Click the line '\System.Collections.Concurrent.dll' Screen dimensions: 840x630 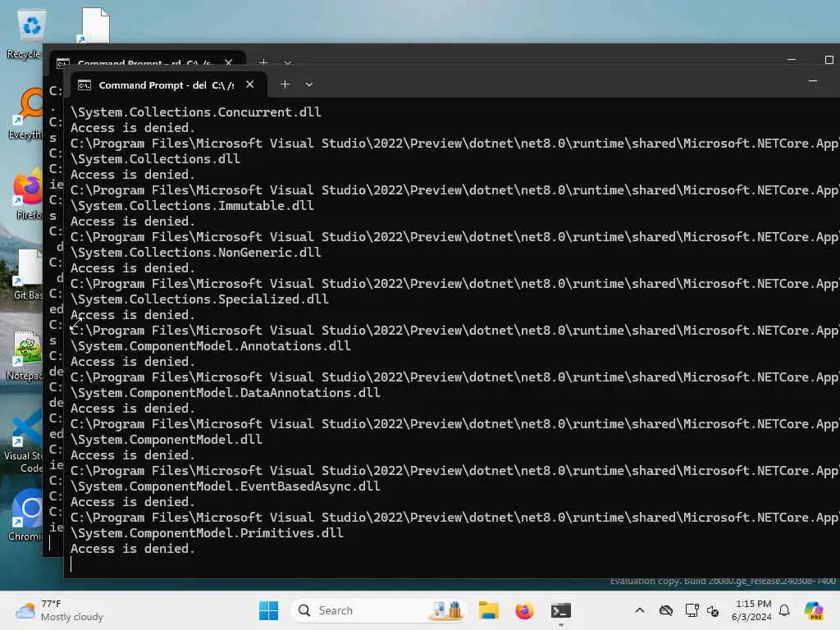pos(195,112)
